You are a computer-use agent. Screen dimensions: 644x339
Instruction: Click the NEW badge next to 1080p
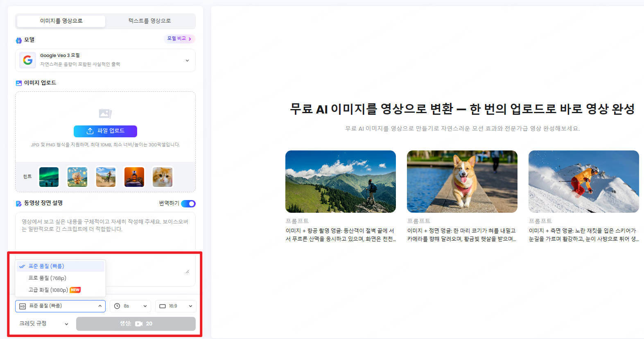click(x=75, y=290)
